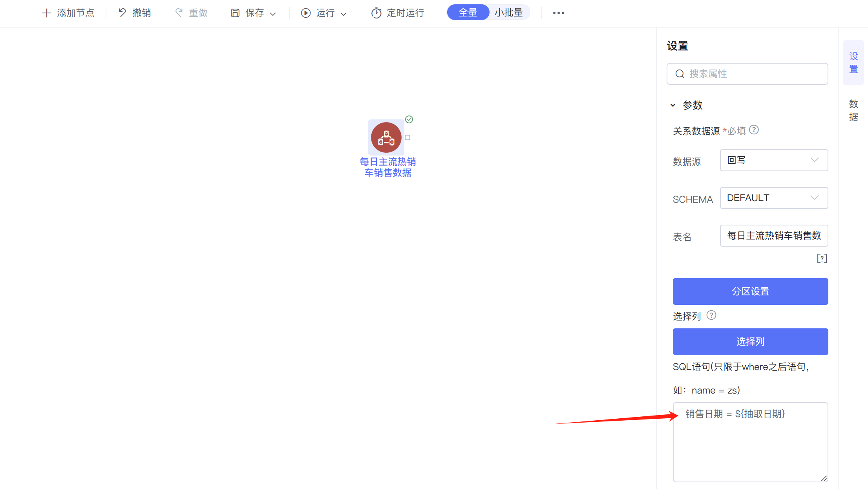Screen dimensions: 868x489
Task: Expand the 运行 dropdown arrow
Action: [x=344, y=14]
